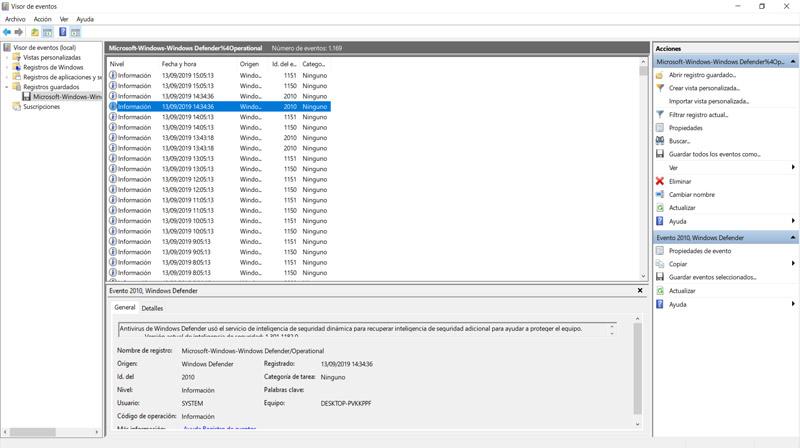Click the Forward arrow toolbar icon
Image resolution: width=800 pixels, height=448 pixels.
pos(19,32)
